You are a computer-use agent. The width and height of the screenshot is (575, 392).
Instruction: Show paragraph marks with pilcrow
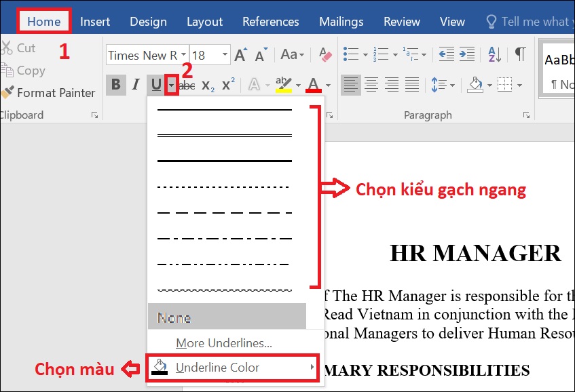point(521,54)
